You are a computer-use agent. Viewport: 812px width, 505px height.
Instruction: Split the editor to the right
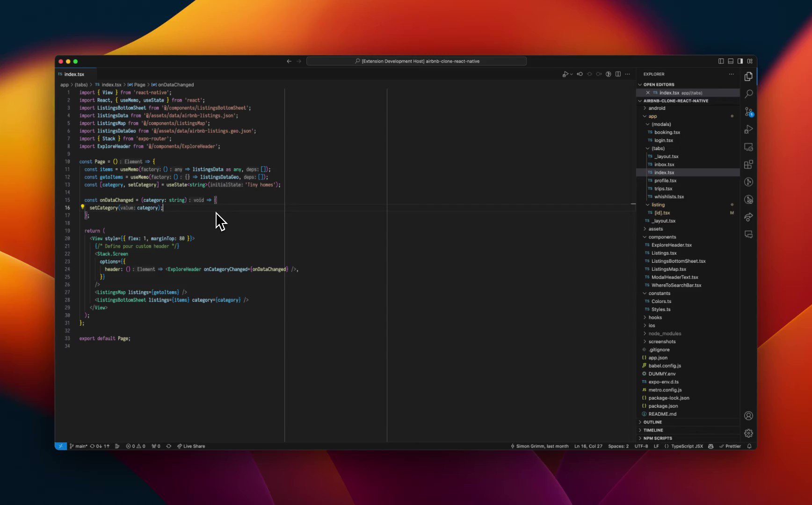(x=618, y=74)
